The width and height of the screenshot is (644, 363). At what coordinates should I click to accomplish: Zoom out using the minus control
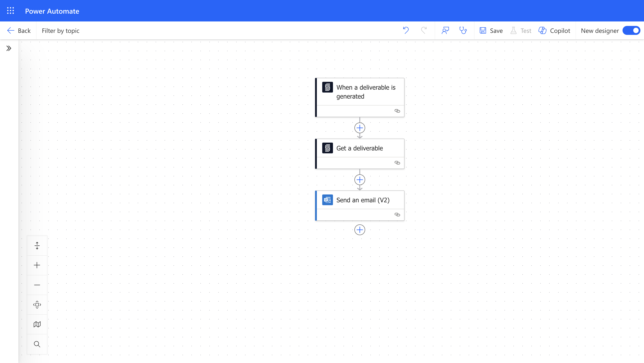click(x=37, y=285)
